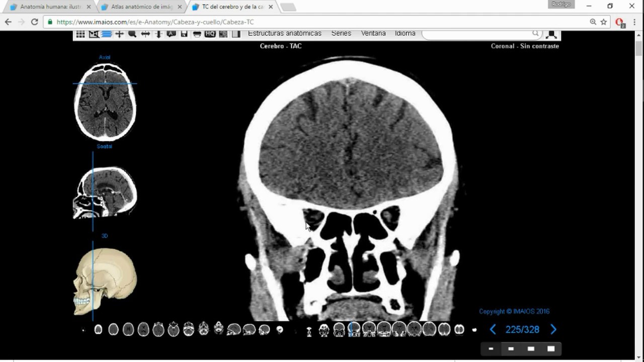Click the textured image toolbar icon

click(x=223, y=34)
